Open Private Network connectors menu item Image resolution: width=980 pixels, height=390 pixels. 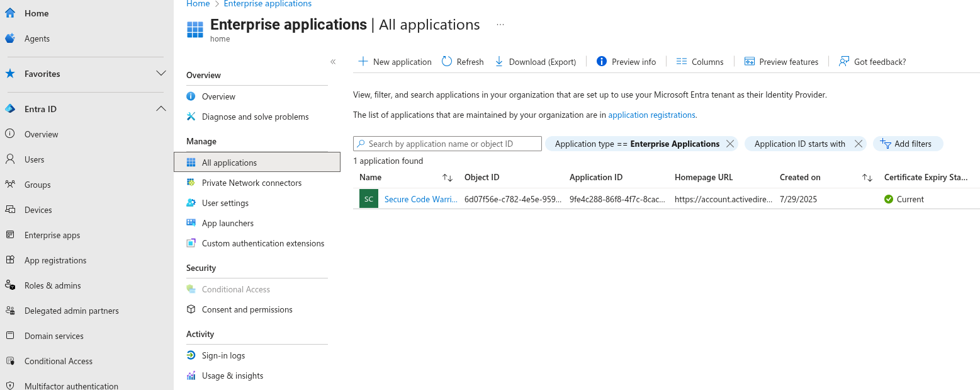pyautogui.click(x=252, y=183)
